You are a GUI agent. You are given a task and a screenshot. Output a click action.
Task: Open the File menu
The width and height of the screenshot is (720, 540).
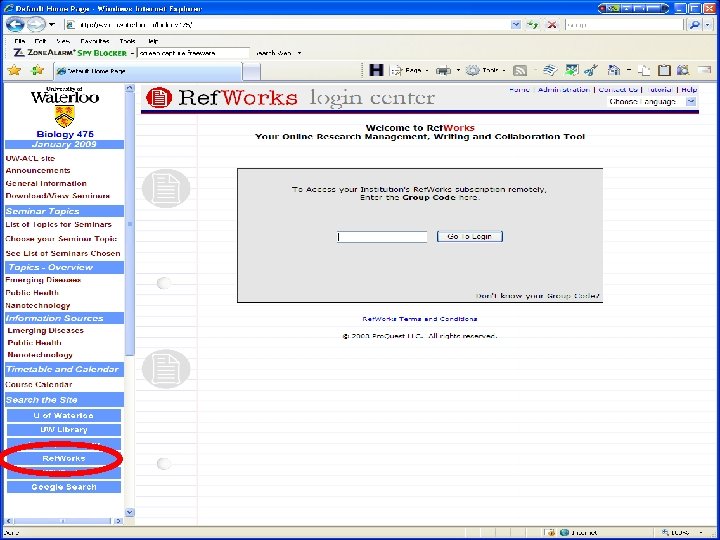point(20,41)
